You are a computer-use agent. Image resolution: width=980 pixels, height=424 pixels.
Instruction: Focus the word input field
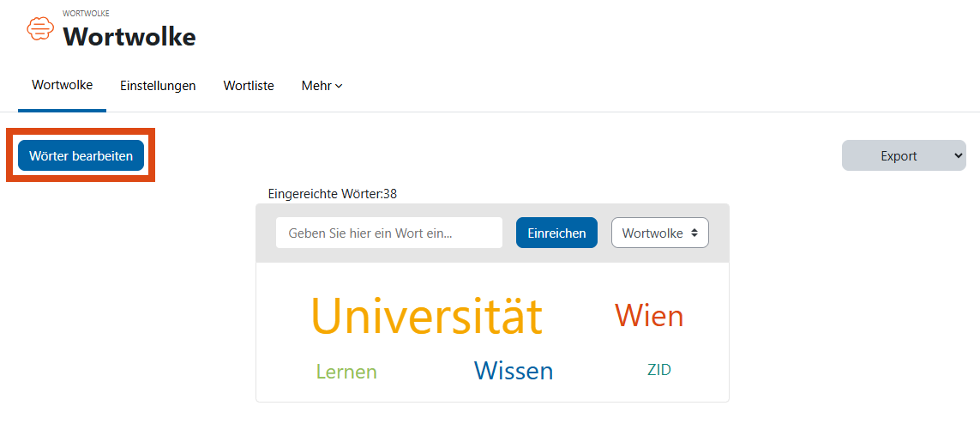(x=388, y=233)
